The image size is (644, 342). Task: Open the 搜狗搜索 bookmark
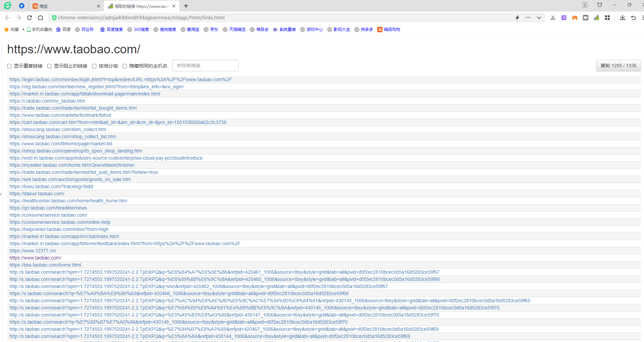tap(165, 30)
